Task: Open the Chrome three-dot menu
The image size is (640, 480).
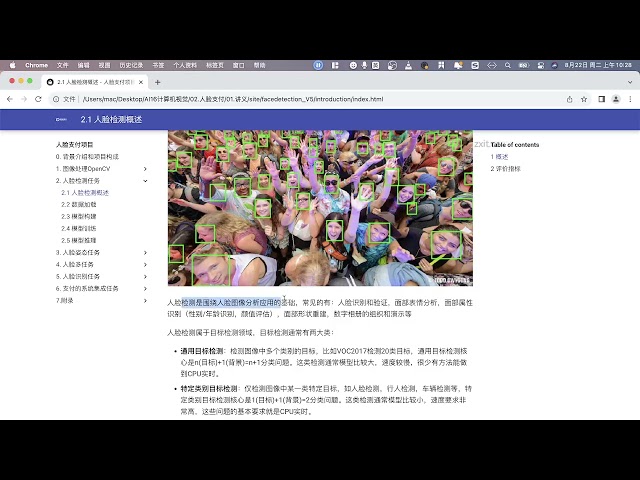Action: click(630, 99)
